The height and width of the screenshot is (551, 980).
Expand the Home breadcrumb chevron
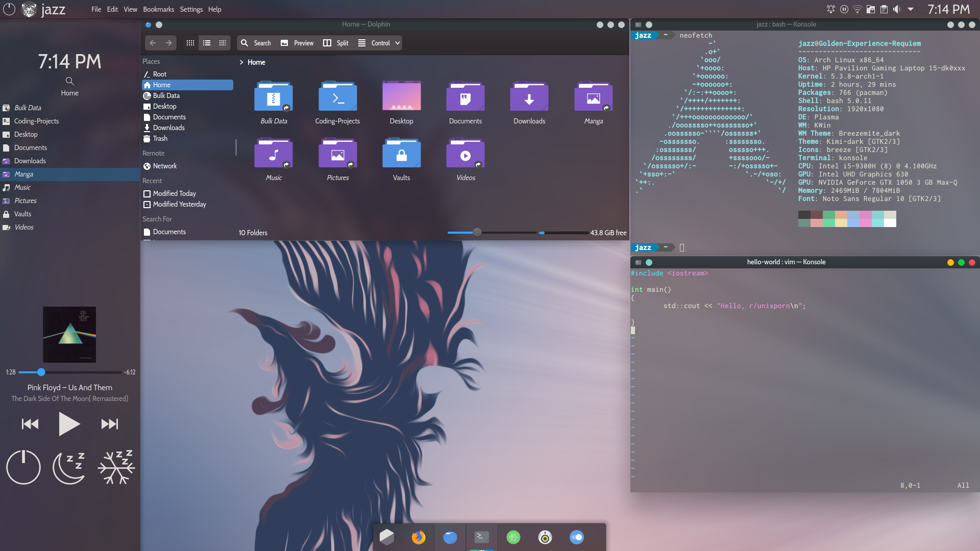pyautogui.click(x=241, y=62)
